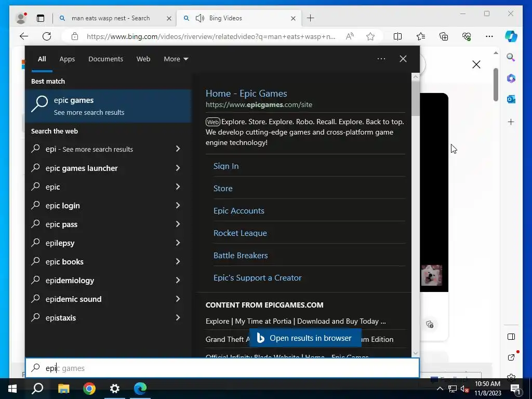Screen dimensions: 532x399
Task: Toggle Edge split screen icon
Action: pyautogui.click(x=397, y=36)
